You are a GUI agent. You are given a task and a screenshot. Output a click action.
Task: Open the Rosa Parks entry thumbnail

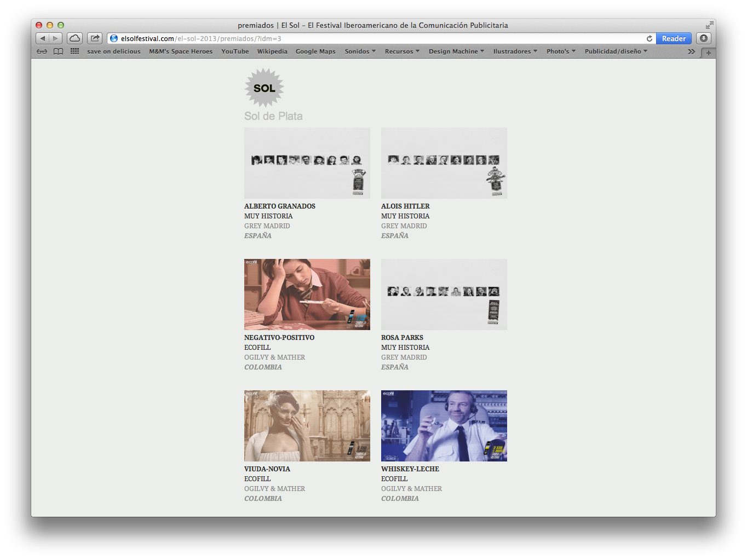[x=444, y=295]
